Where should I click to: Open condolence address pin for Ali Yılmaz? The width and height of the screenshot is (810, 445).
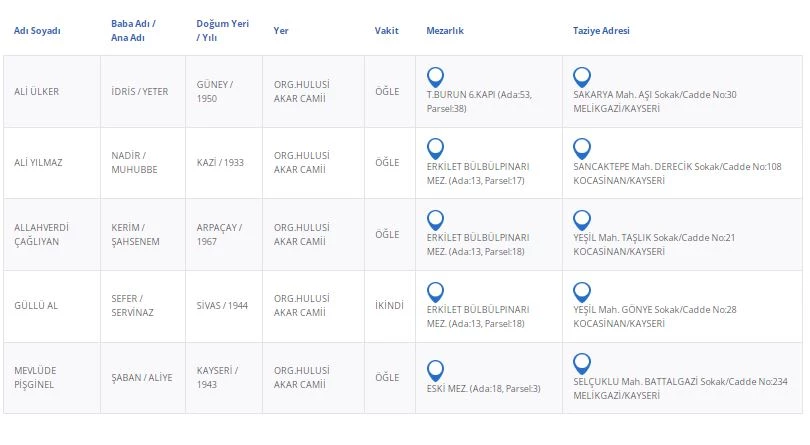pos(582,148)
